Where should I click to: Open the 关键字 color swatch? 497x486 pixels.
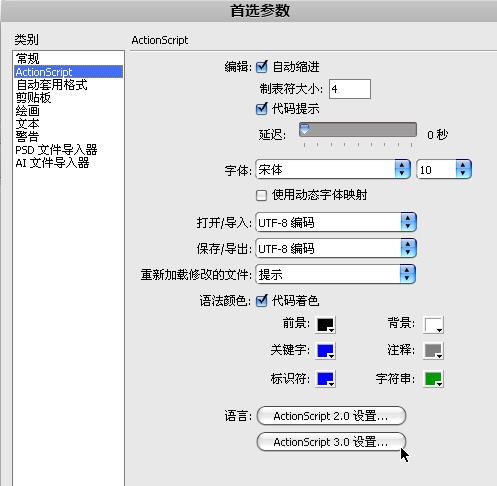[x=325, y=351]
